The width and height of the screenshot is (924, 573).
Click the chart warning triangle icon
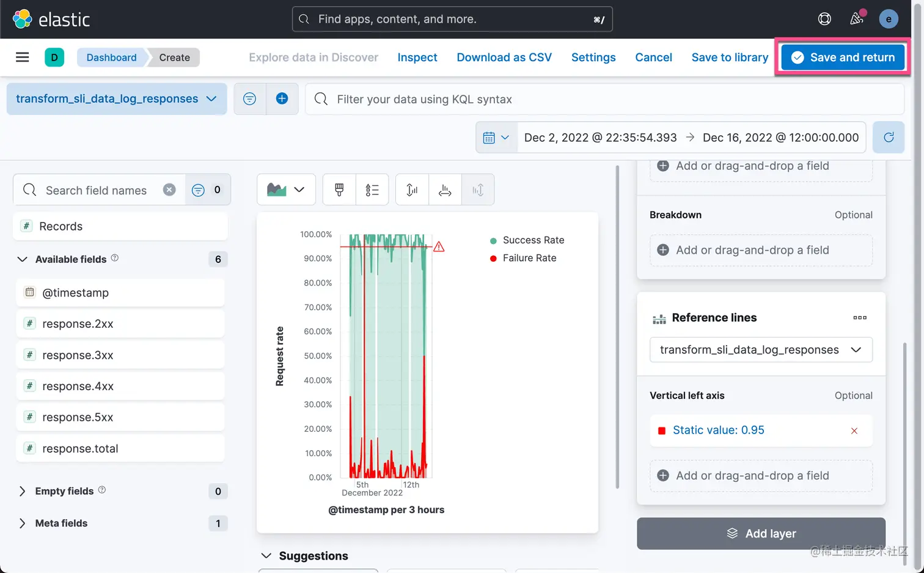coord(439,246)
